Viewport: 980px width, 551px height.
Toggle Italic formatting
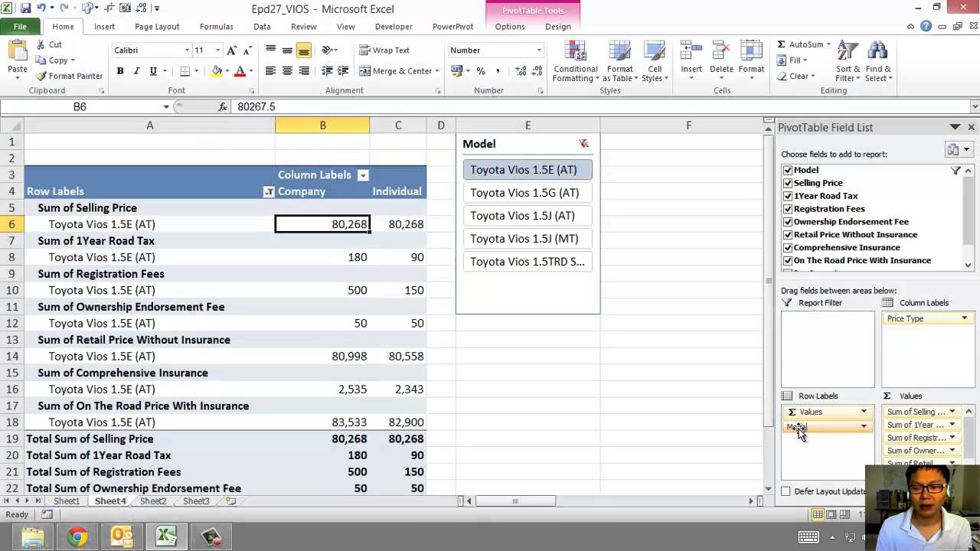[136, 71]
